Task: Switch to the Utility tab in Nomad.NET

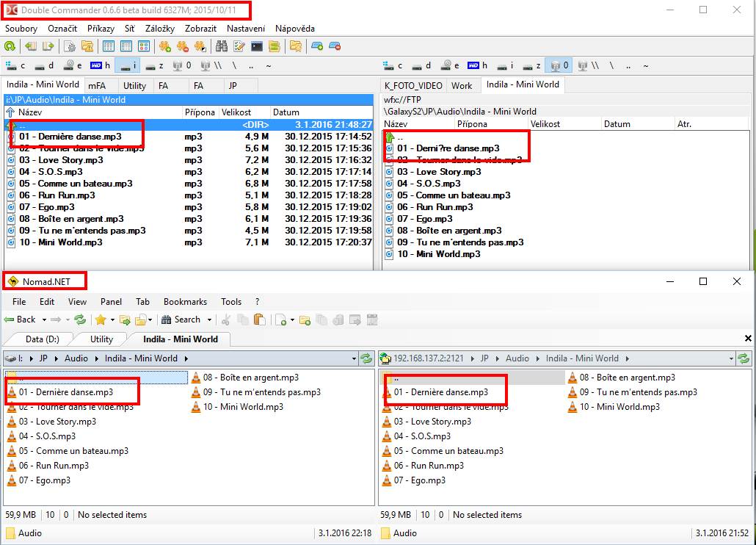Action: tap(101, 339)
